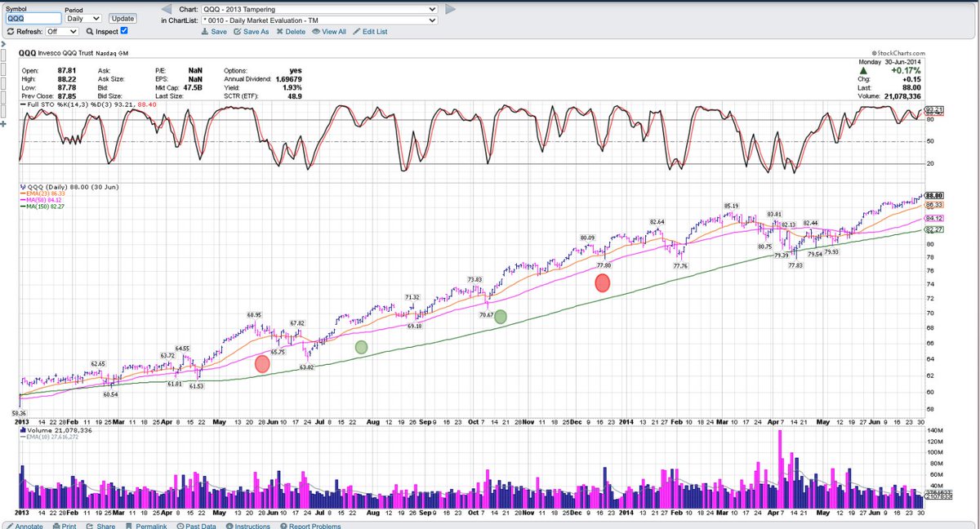This screenshot has height=529, width=980.
Task: Open Past Data clock link
Action: coord(196,526)
